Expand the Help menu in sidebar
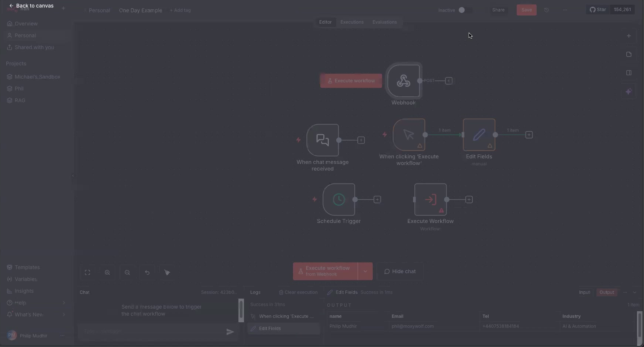This screenshot has height=347, width=644. point(36,303)
